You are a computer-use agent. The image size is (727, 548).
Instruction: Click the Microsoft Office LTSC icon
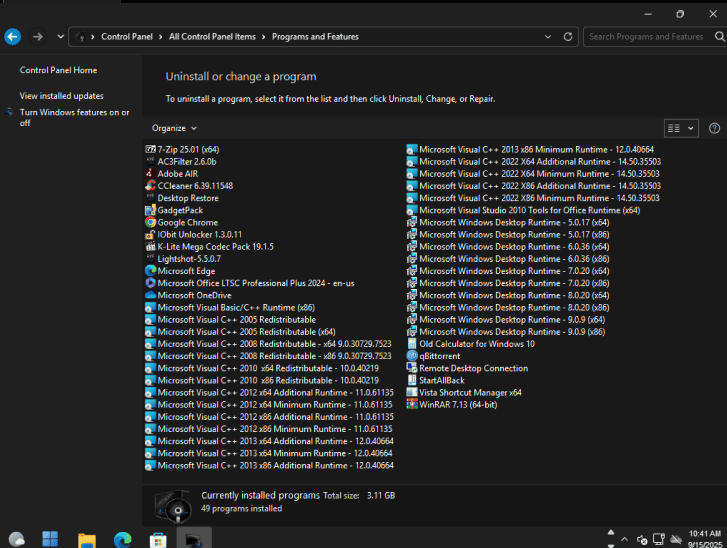[x=150, y=283]
